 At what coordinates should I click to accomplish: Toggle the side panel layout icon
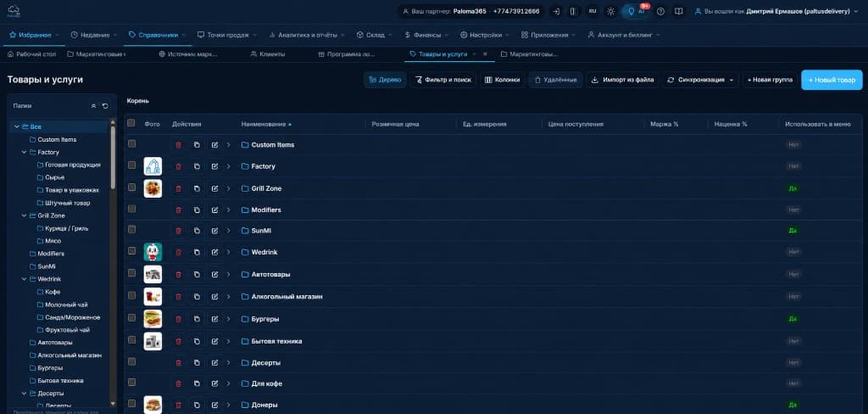coord(574,11)
